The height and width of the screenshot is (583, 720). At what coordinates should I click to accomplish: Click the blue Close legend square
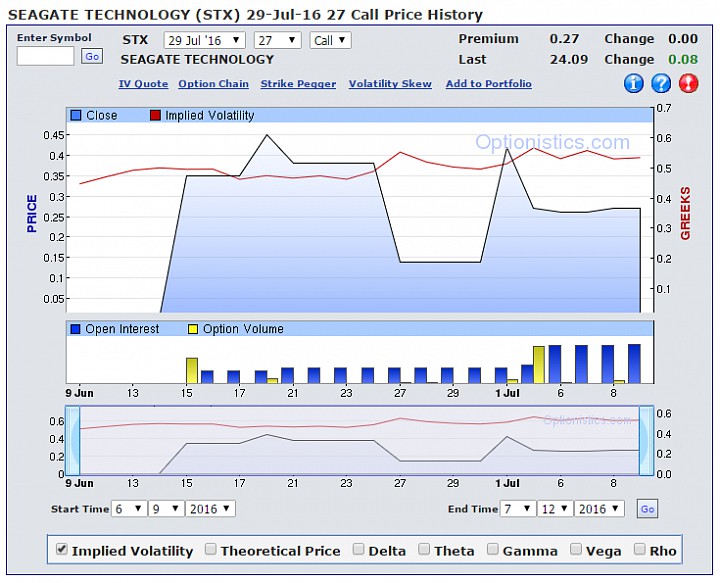click(x=76, y=115)
